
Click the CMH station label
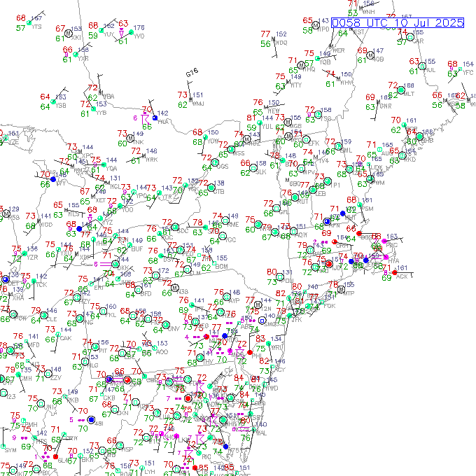click(x=26, y=378)
